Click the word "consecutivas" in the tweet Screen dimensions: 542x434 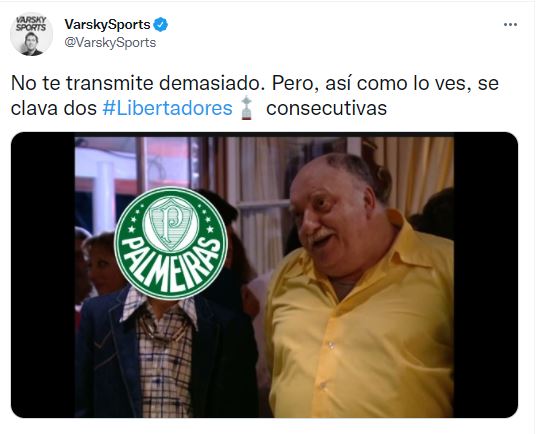(326, 108)
